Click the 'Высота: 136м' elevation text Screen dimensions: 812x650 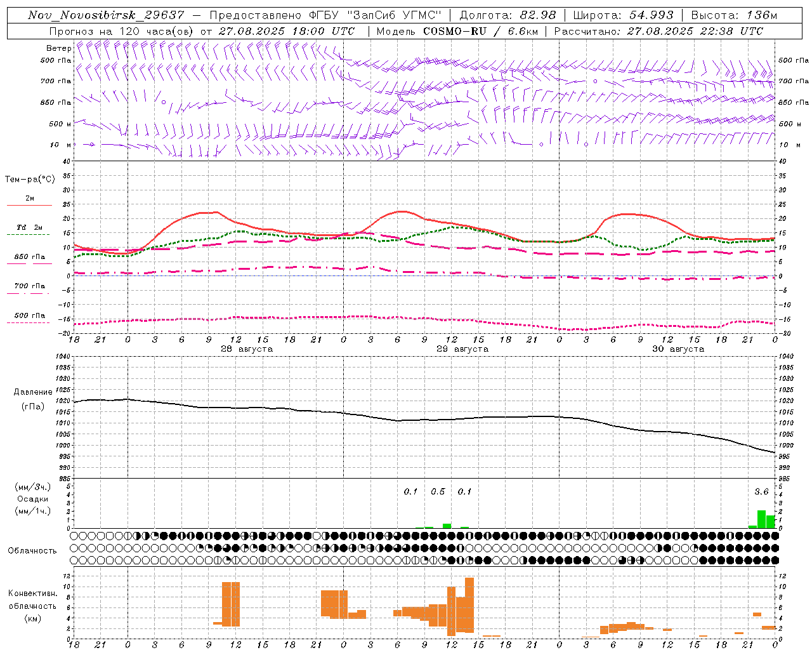point(734,15)
